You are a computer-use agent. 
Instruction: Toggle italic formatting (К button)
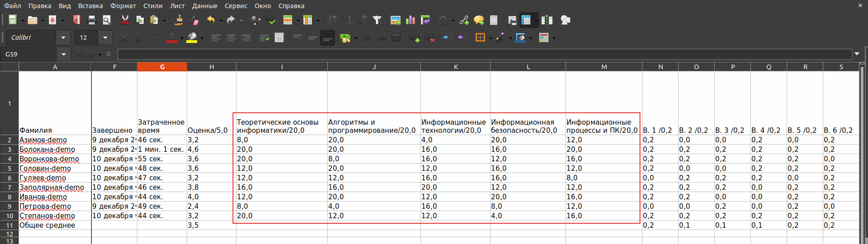tap(139, 38)
